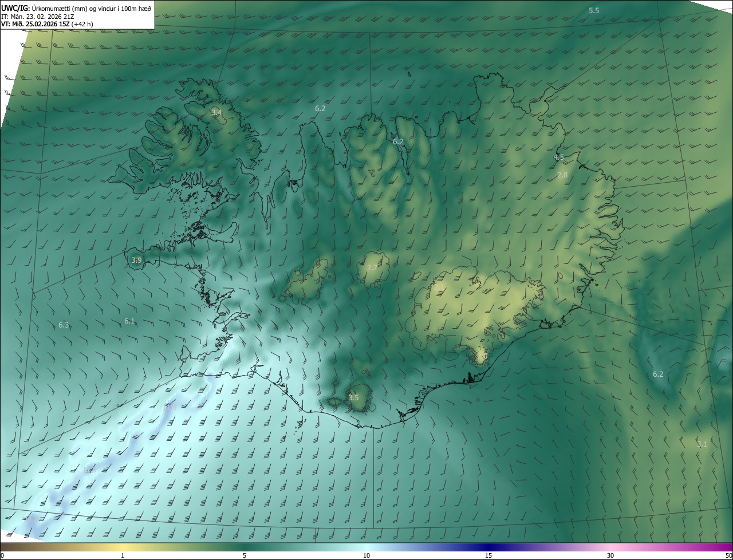This screenshot has width=733, height=560.
Task: Click the '3.5' value on the southern glacier
Action: pos(353,397)
